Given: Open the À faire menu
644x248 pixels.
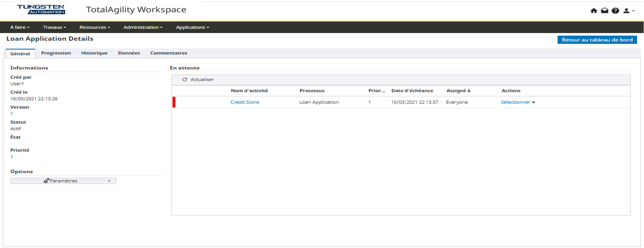Looking at the screenshot, I should coord(19,27).
